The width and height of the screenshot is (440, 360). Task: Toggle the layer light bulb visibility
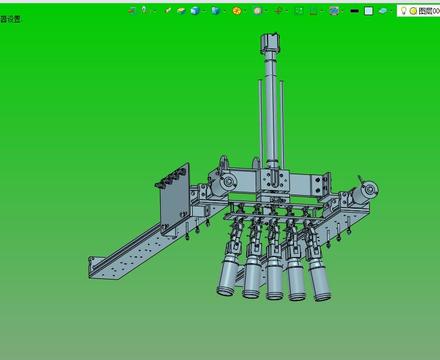pos(403,11)
